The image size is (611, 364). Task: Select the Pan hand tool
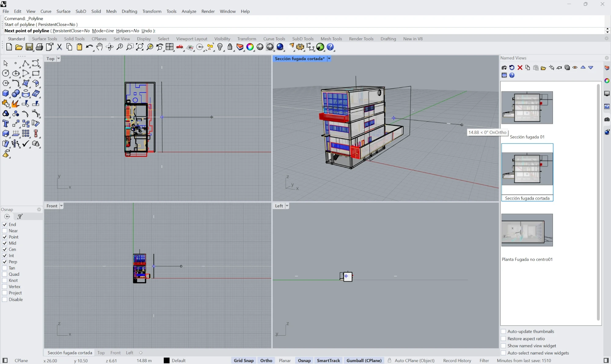click(99, 47)
